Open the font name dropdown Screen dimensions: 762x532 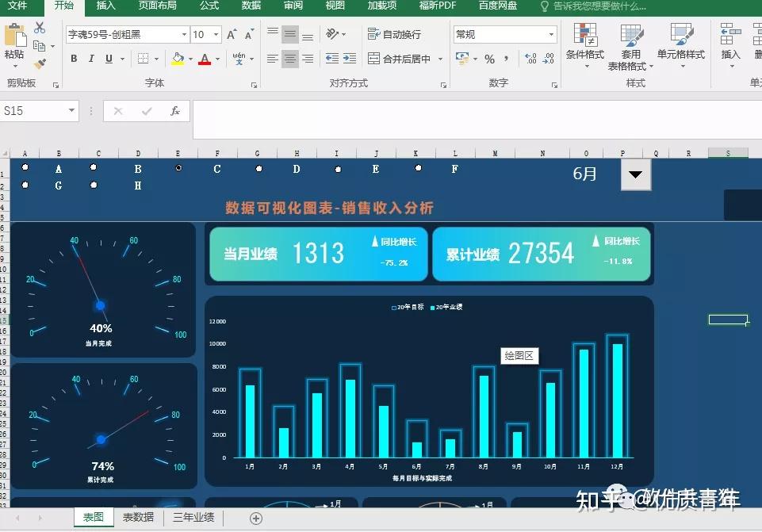pos(184,35)
